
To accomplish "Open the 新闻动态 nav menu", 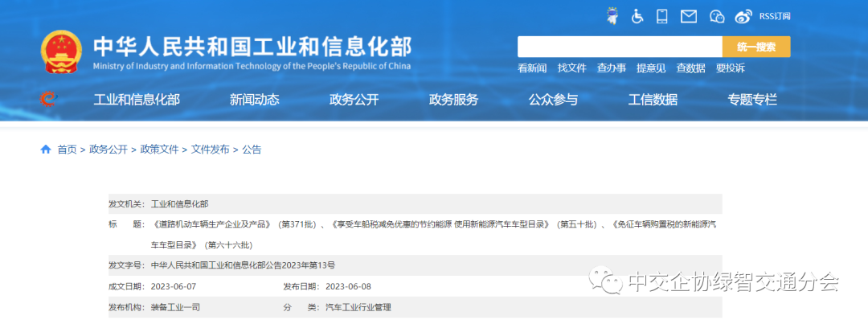I will (255, 100).
